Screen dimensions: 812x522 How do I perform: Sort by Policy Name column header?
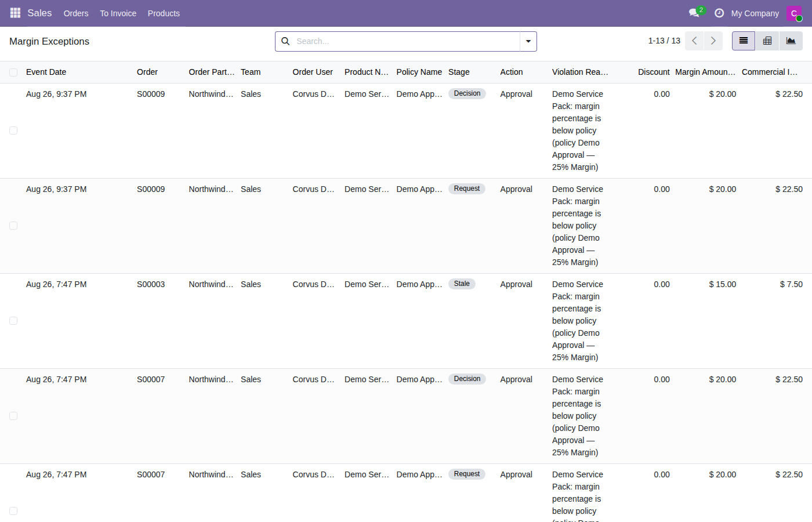[419, 72]
